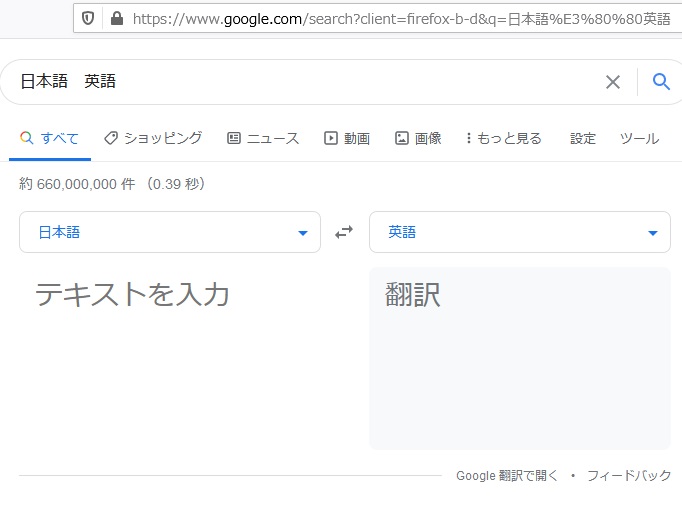Open the 英語 target language dropdown
Screen dimensions: 682x511
click(520, 232)
